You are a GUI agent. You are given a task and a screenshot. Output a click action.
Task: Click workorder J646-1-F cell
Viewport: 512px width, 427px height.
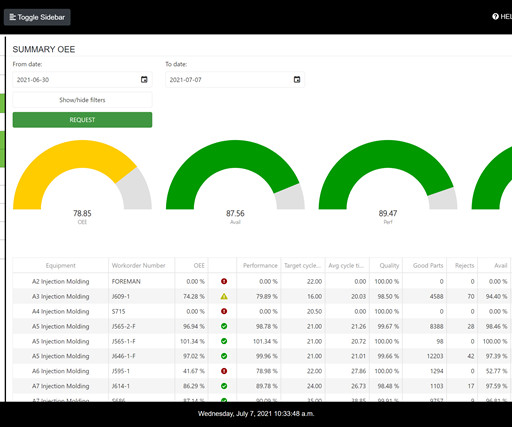pos(141,356)
